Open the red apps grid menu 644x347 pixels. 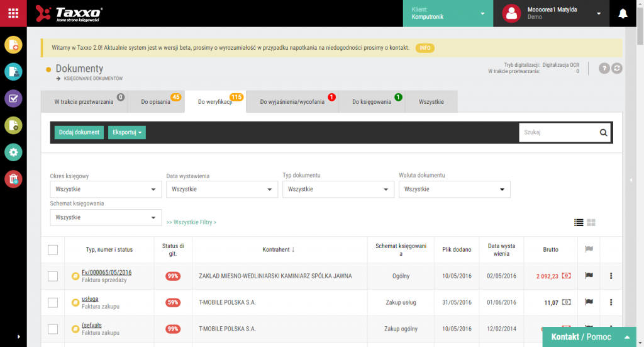[13, 13]
